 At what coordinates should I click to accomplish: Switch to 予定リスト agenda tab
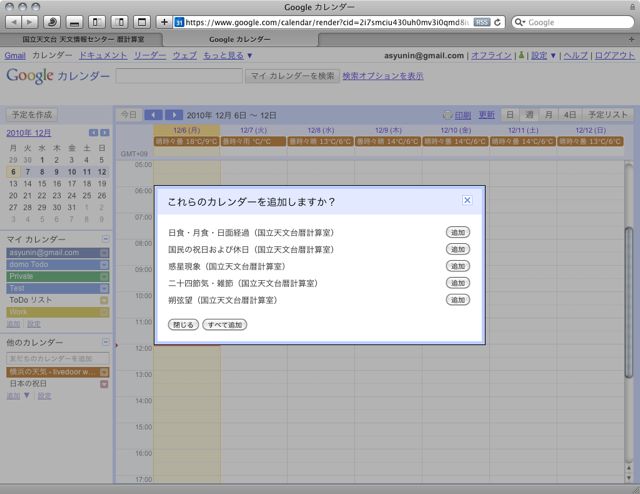pyautogui.click(x=608, y=115)
